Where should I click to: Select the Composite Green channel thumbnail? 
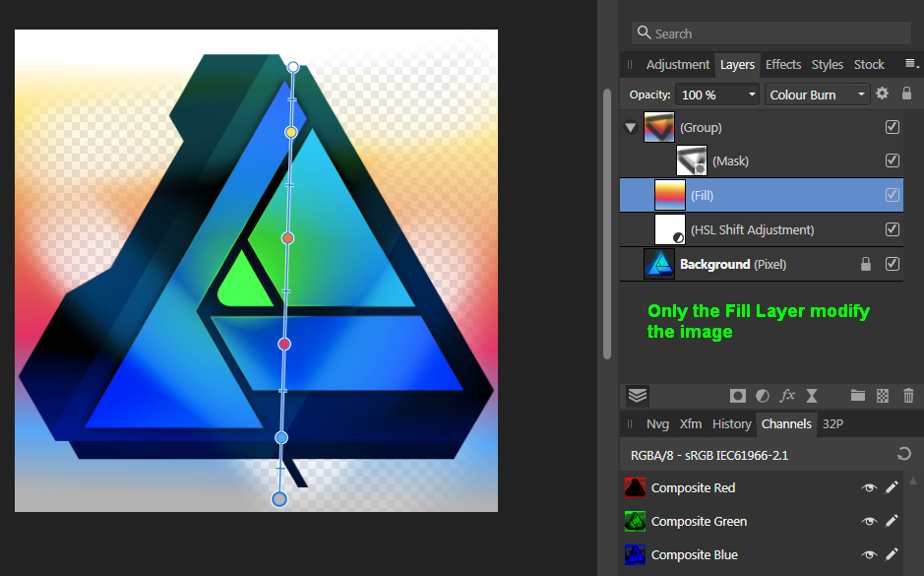click(635, 521)
